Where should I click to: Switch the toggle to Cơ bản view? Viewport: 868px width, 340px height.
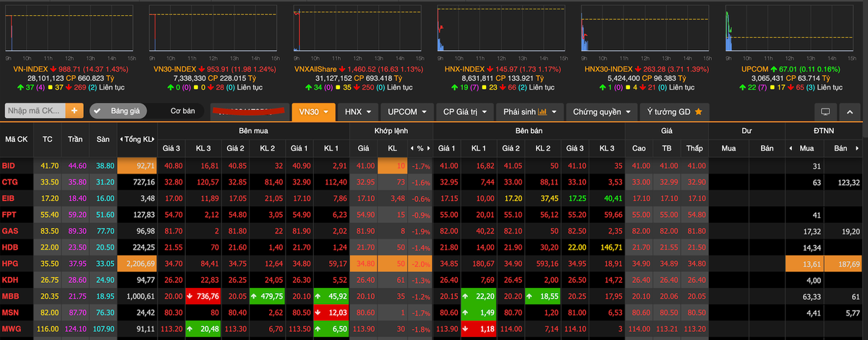(x=182, y=111)
